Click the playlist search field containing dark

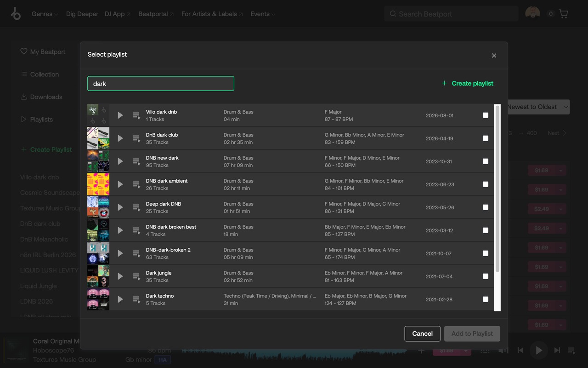[161, 84]
